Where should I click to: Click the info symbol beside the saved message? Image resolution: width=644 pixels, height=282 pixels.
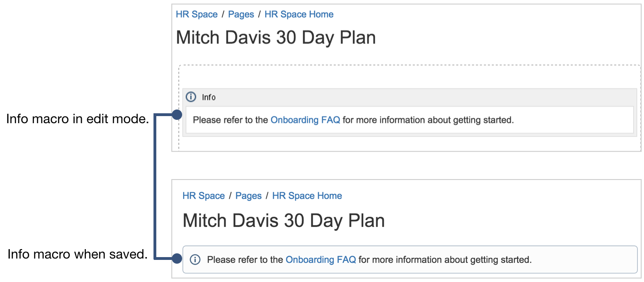(195, 259)
